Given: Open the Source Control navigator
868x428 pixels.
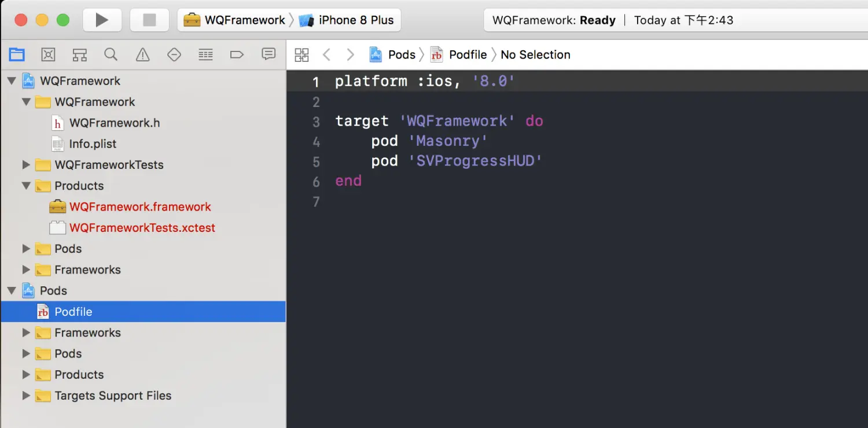Looking at the screenshot, I should 48,55.
